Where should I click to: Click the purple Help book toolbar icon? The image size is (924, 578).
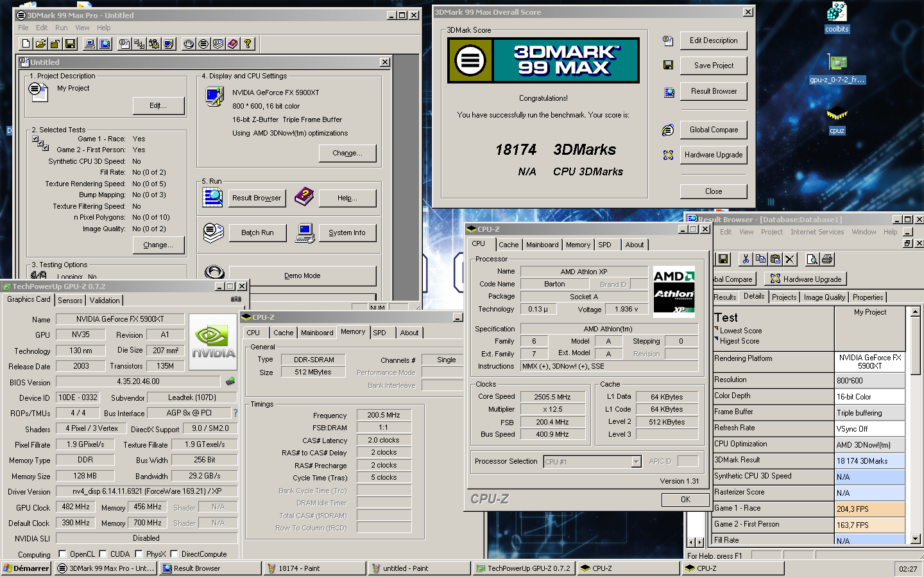[x=233, y=44]
